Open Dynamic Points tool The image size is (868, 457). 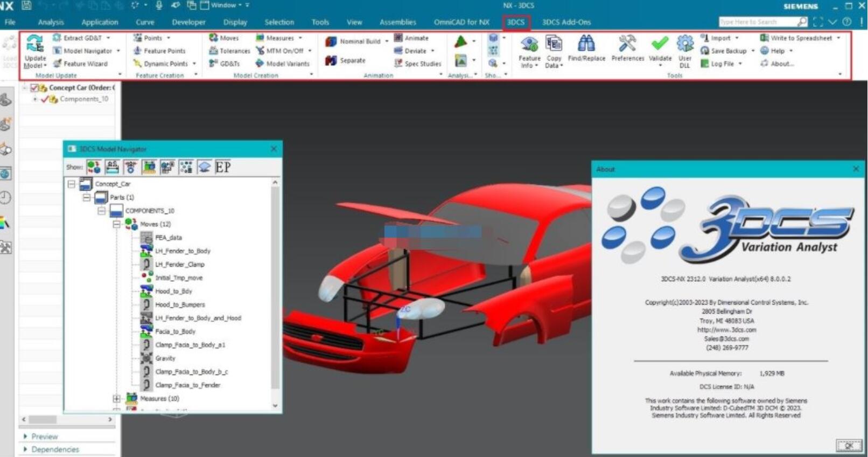pos(164,64)
